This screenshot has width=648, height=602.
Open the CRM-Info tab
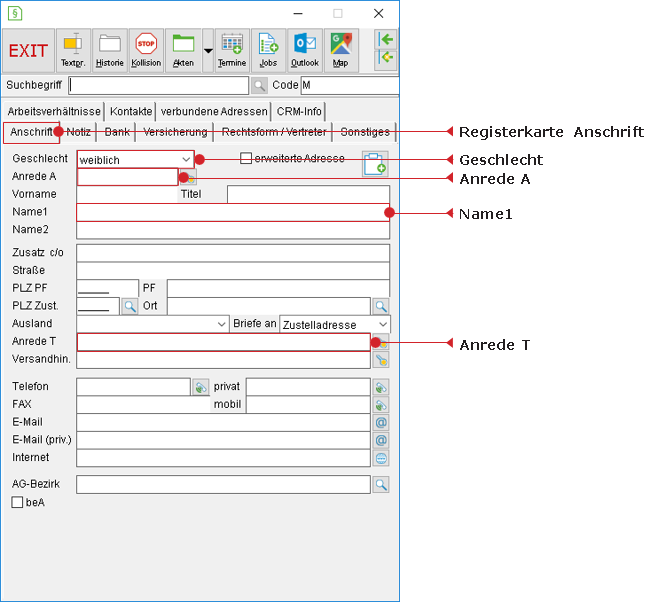299,112
